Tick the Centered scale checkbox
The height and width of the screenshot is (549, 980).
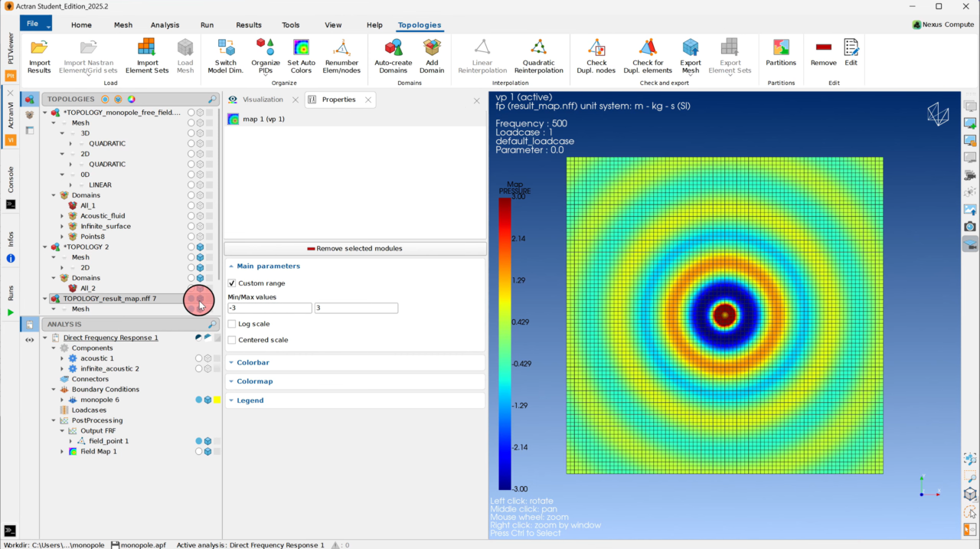(x=232, y=340)
